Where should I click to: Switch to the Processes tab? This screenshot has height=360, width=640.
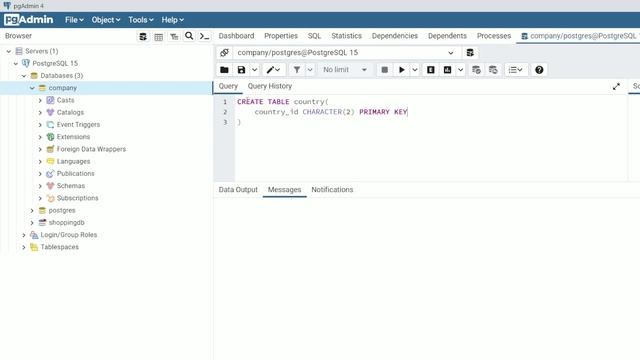point(494,36)
